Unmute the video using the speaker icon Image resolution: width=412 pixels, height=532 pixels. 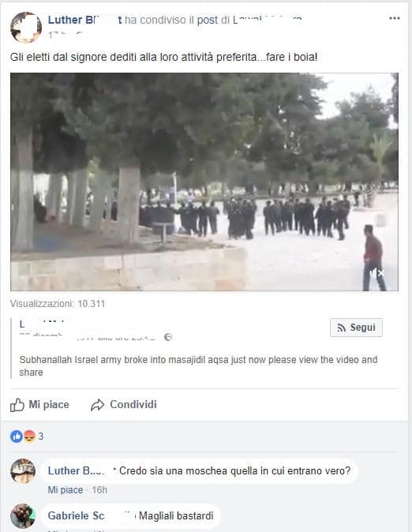point(376,273)
